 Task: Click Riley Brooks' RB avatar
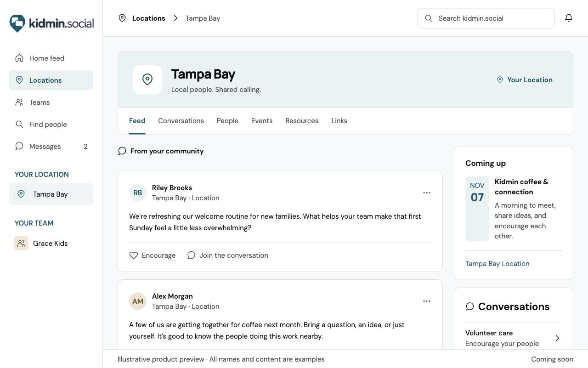click(138, 193)
